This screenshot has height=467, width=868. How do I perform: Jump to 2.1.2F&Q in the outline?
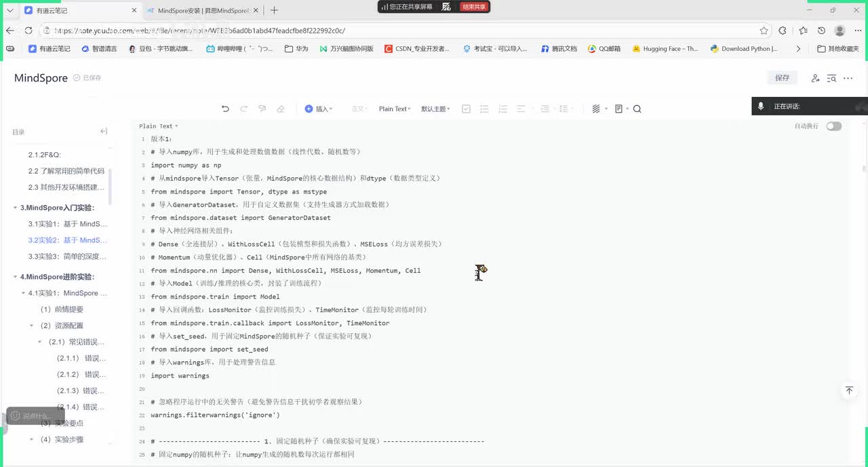pos(45,155)
